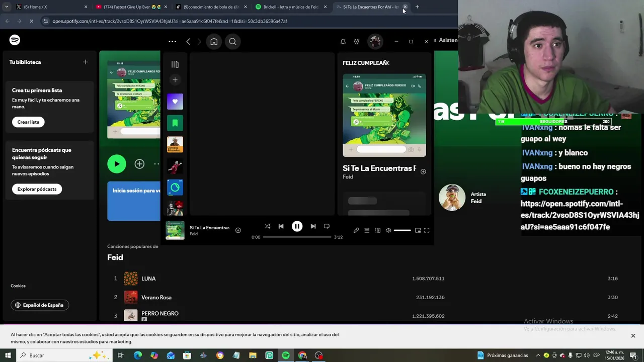Skip to previous track
The height and width of the screenshot is (362, 644).
pyautogui.click(x=281, y=226)
